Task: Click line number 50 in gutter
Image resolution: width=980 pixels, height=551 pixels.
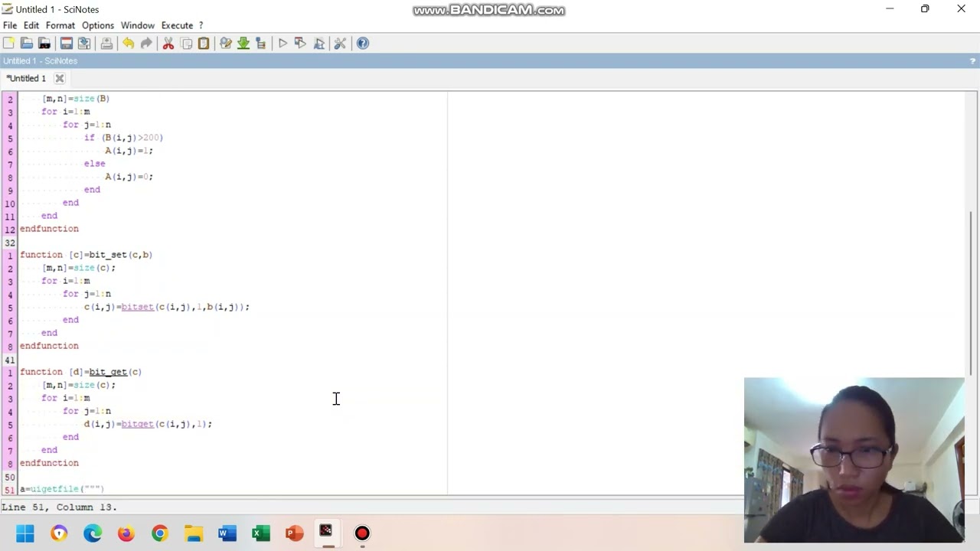Action: point(10,477)
